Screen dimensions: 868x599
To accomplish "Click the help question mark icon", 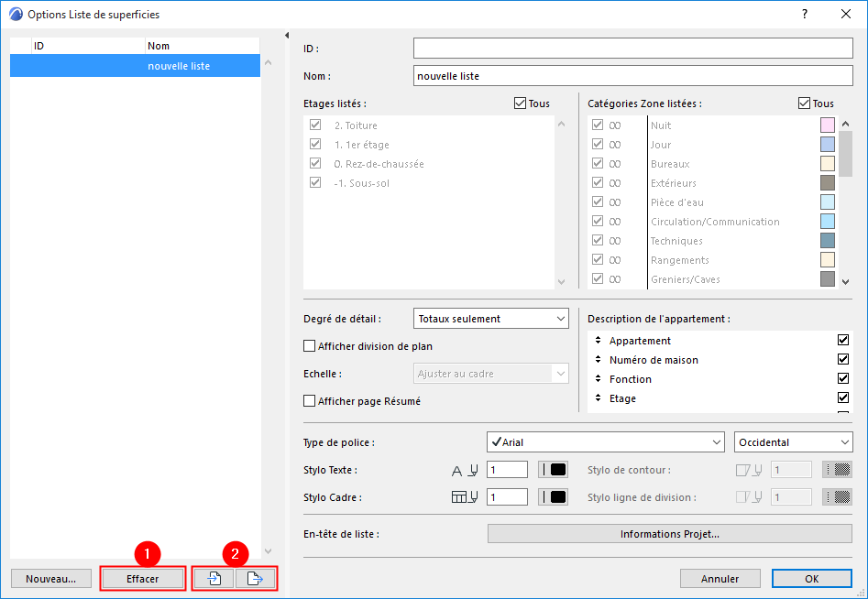I will (805, 15).
